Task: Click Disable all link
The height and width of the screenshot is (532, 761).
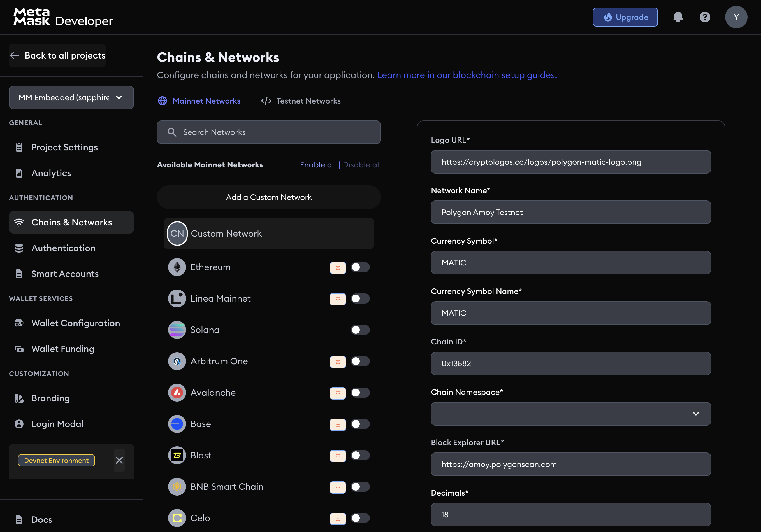Action: (x=362, y=165)
